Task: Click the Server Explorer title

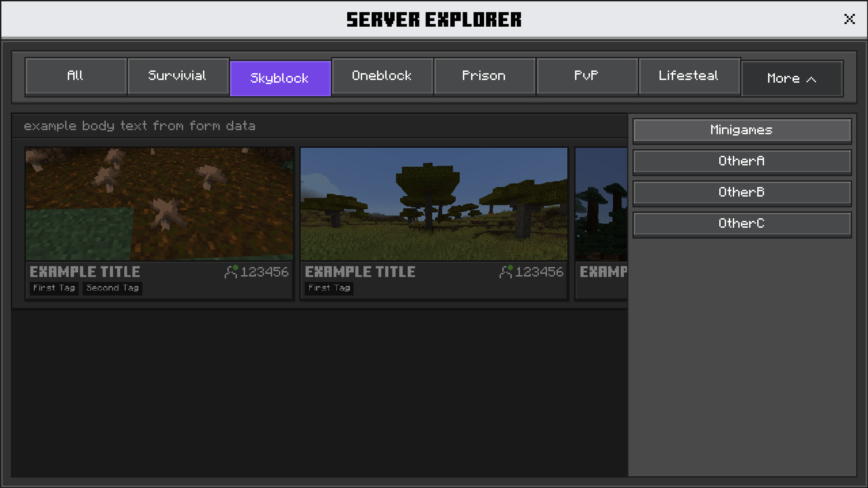Action: pos(434,19)
